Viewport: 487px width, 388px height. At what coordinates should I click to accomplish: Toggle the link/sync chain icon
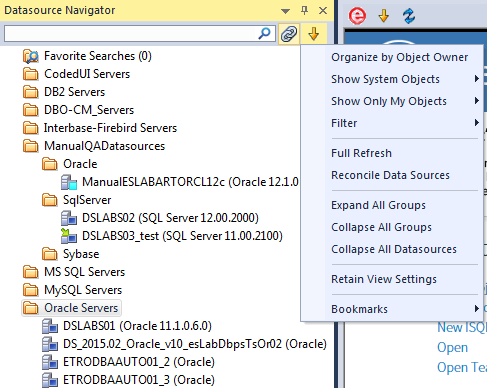pyautogui.click(x=289, y=34)
